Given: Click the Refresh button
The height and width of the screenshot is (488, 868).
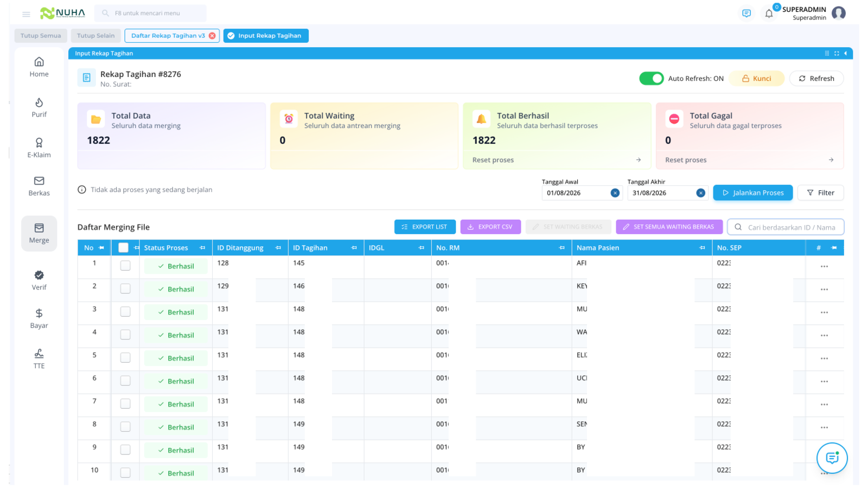Looking at the screenshot, I should click(x=816, y=79).
